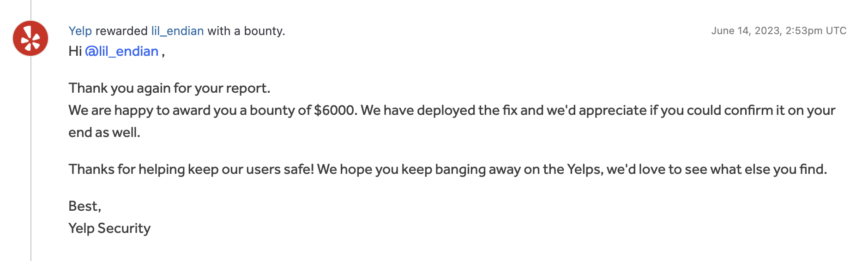Click "Thank you again for your report."
Image resolution: width=868 pixels, height=261 pixels.
169,88
